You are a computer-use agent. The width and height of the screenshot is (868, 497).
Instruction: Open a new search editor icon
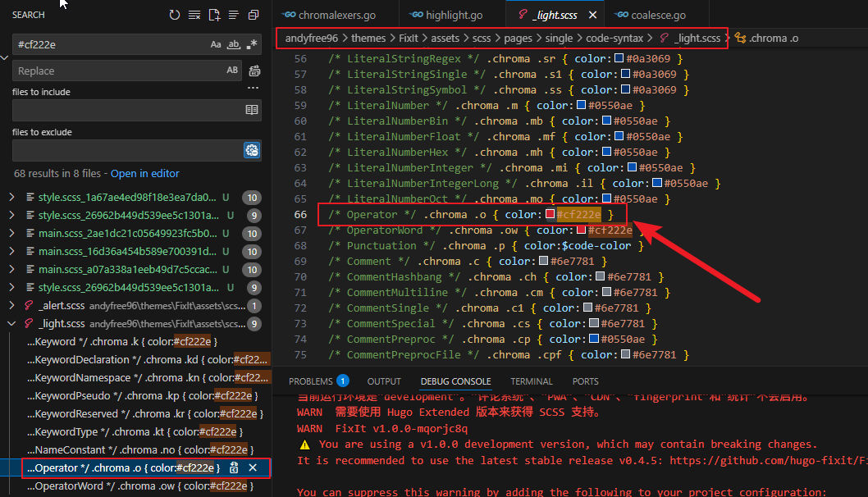coord(214,15)
